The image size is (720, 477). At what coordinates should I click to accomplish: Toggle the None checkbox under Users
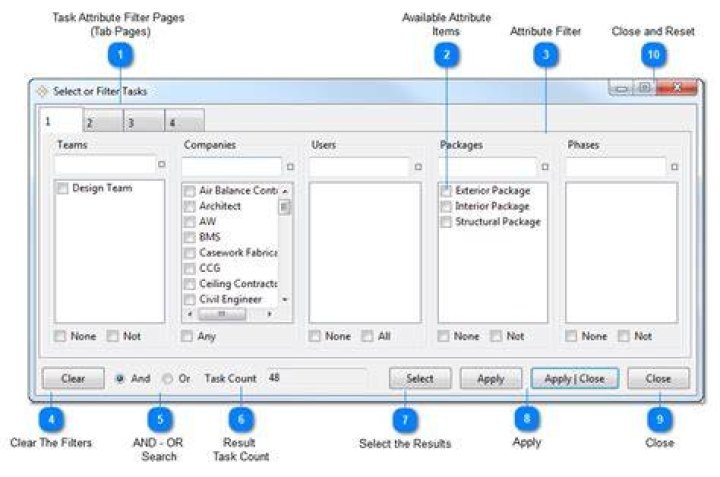pos(315,336)
